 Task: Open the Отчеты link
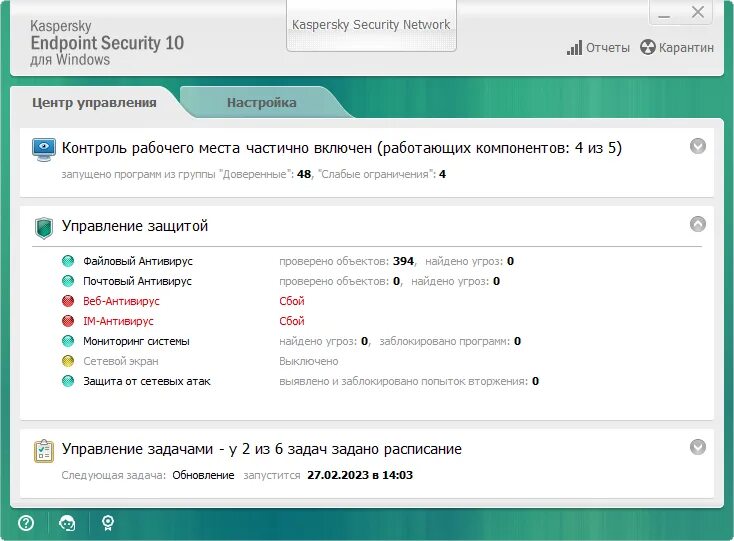608,48
